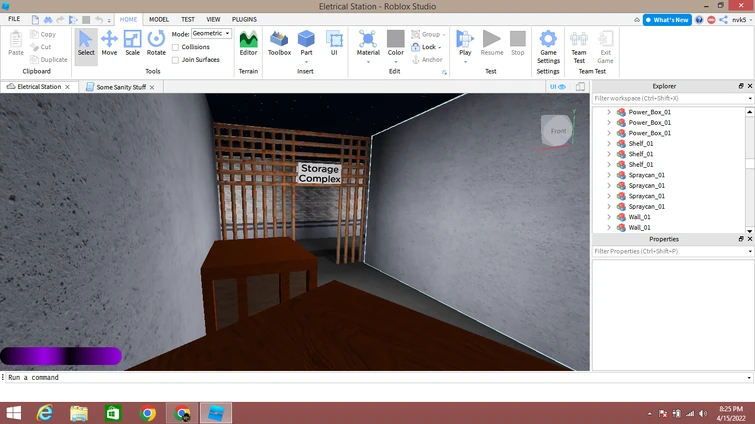Pick the Rotate tool
This screenshot has width=755, height=424.
point(156,43)
